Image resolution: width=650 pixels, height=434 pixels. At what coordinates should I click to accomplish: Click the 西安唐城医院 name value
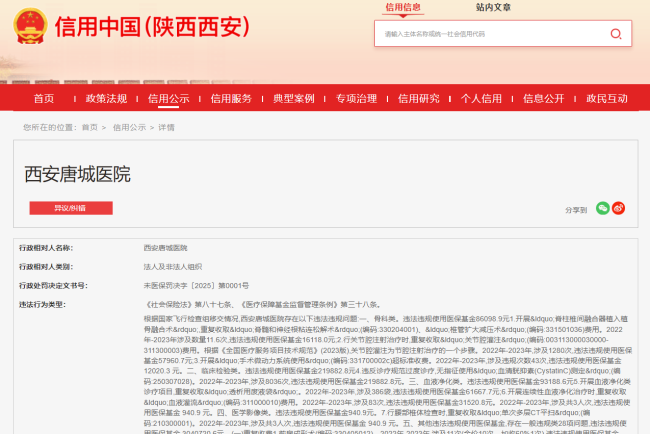point(165,248)
